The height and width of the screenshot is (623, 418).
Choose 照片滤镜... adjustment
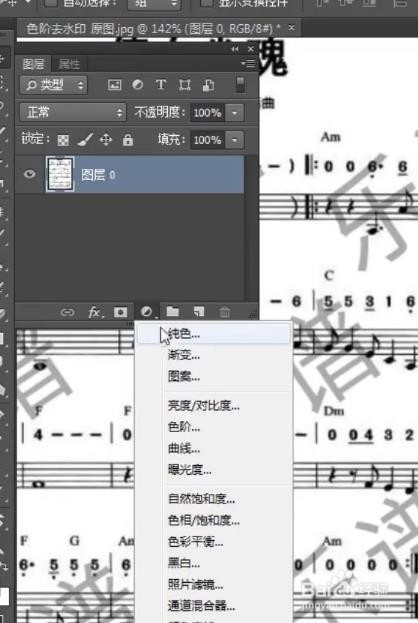coord(213,584)
